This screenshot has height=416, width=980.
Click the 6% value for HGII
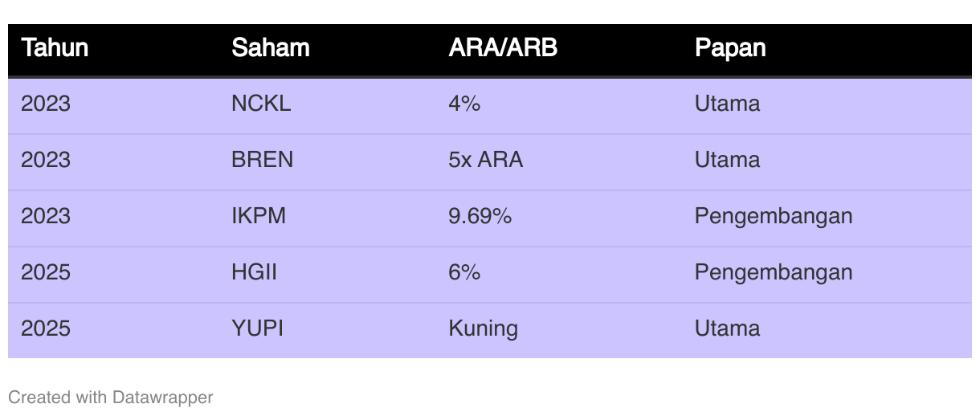point(464,273)
